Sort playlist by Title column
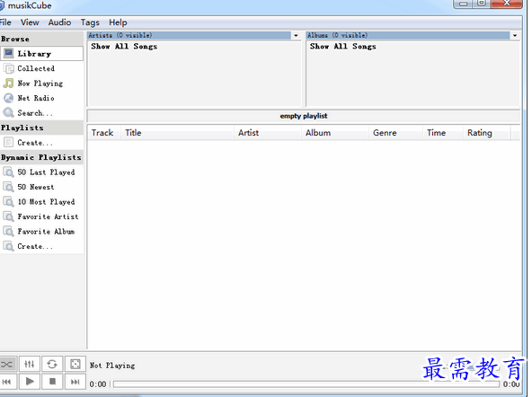This screenshot has width=532, height=397. 177,133
